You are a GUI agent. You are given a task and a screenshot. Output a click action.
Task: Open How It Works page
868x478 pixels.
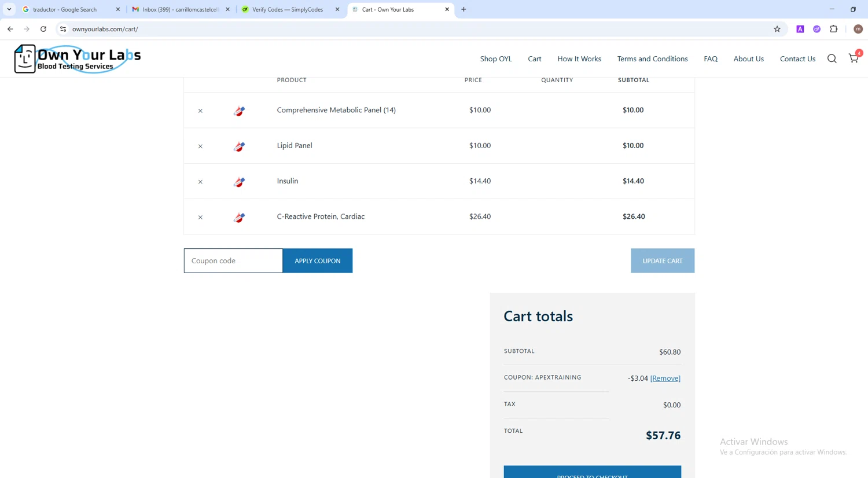(579, 58)
